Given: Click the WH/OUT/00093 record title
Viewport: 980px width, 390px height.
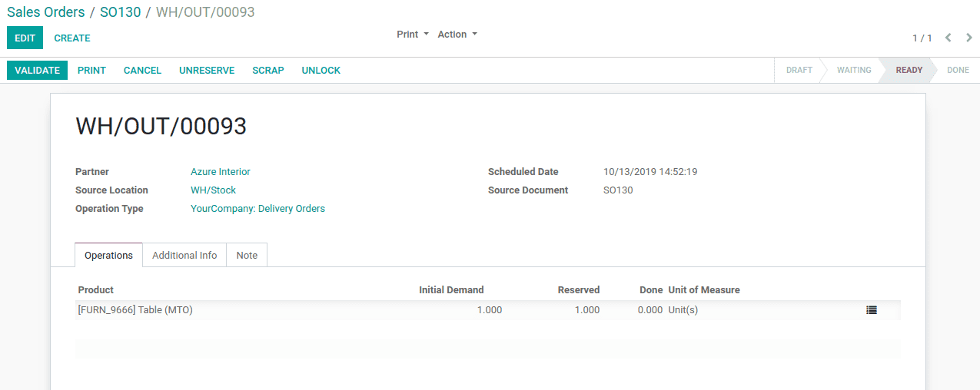Looking at the screenshot, I should (161, 127).
